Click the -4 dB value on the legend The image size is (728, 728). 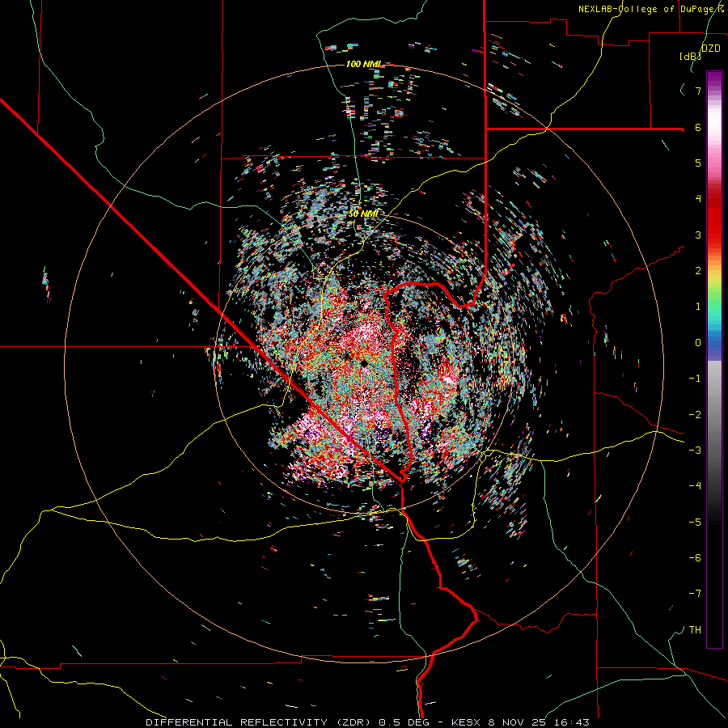click(695, 485)
